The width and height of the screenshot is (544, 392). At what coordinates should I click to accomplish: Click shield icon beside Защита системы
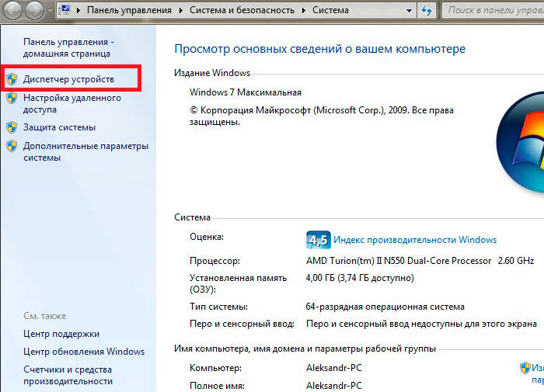tap(12, 127)
